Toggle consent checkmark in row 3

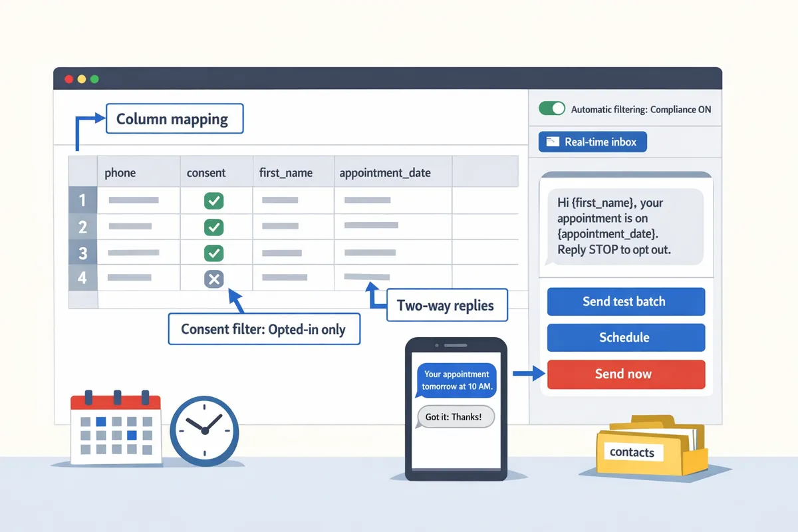coord(213,253)
